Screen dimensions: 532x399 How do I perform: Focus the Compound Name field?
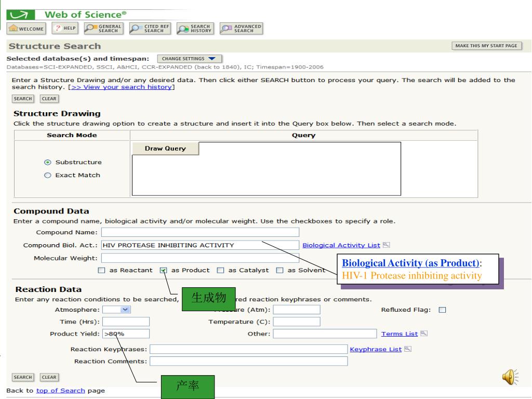click(x=200, y=232)
